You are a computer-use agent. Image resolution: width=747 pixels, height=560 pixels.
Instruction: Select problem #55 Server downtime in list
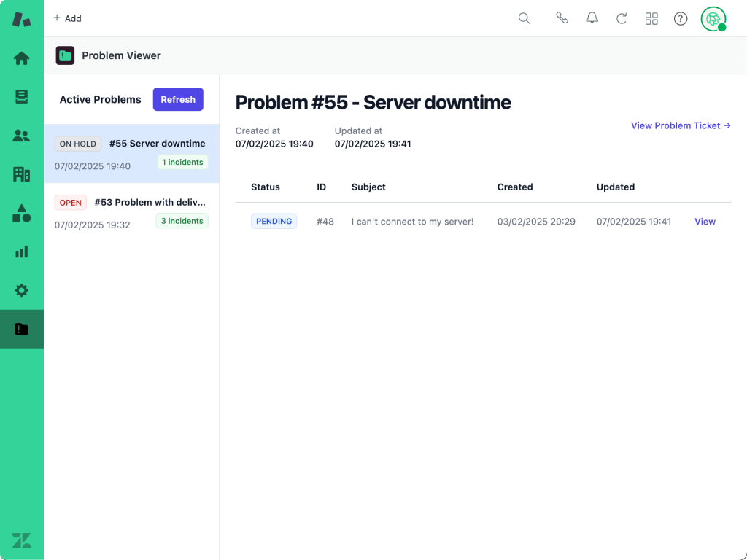tap(131, 154)
